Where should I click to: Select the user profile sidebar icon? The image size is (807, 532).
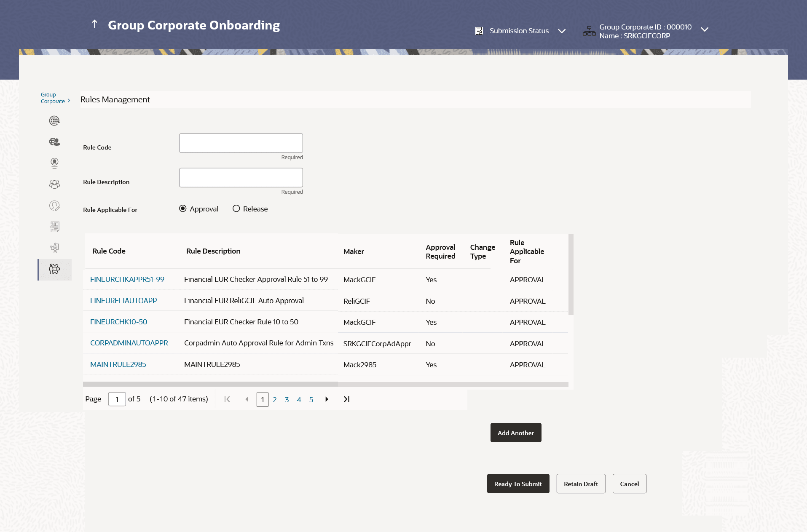54,163
